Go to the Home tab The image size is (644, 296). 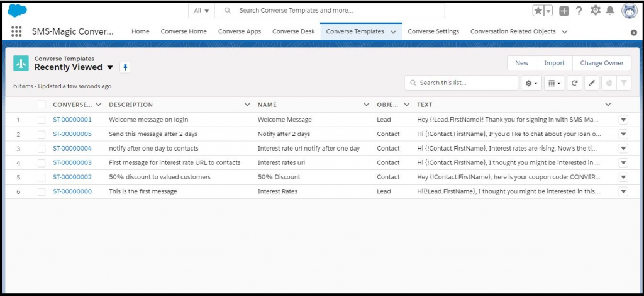[x=140, y=31]
